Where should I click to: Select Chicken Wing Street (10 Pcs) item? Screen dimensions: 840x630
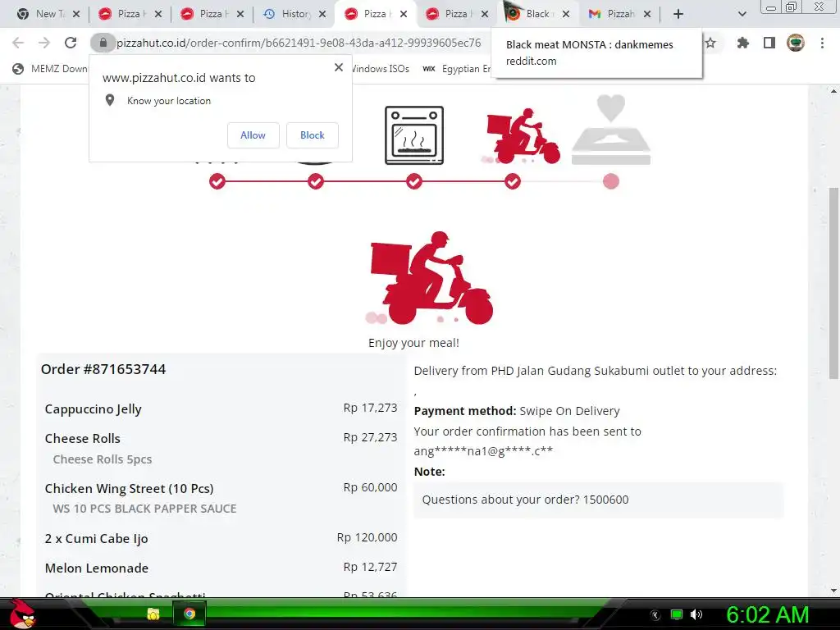point(129,489)
